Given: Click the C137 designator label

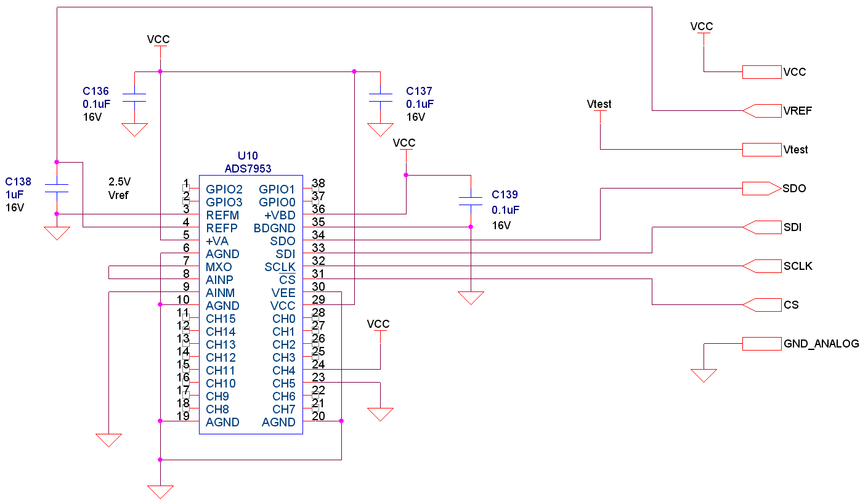Looking at the screenshot, I should (x=419, y=91).
